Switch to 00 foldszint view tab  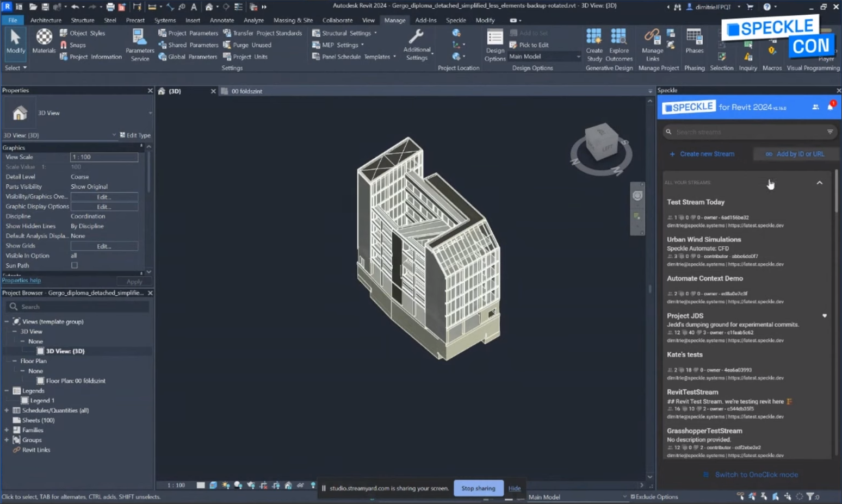[246, 91]
